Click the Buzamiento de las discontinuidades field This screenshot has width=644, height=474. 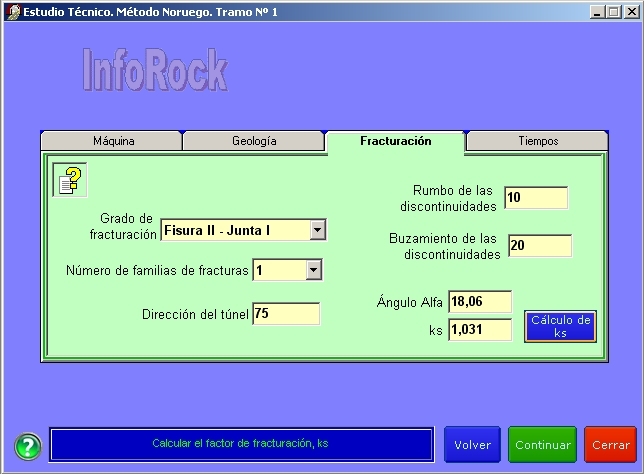click(x=539, y=246)
